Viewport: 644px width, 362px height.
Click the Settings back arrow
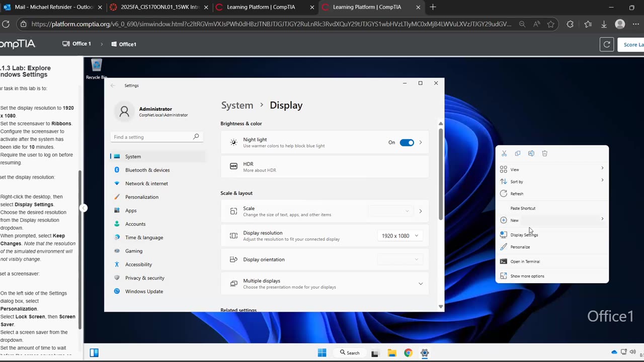[113, 85]
